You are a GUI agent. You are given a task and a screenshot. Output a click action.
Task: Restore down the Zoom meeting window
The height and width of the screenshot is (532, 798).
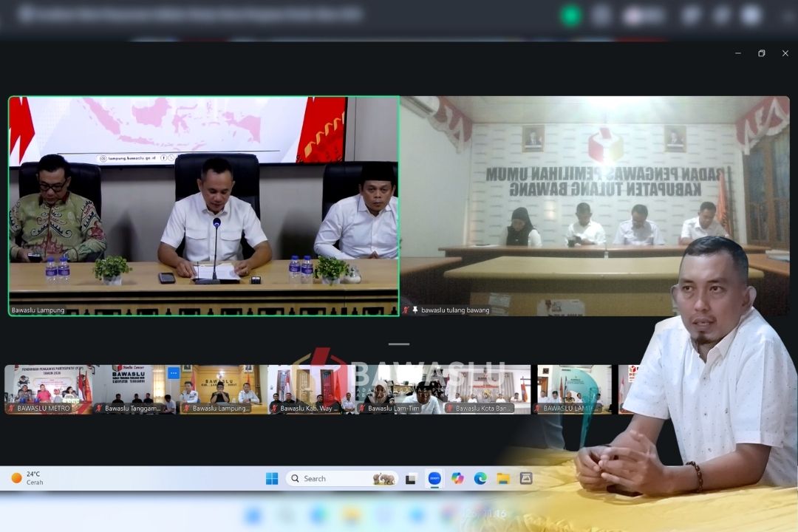click(x=761, y=53)
